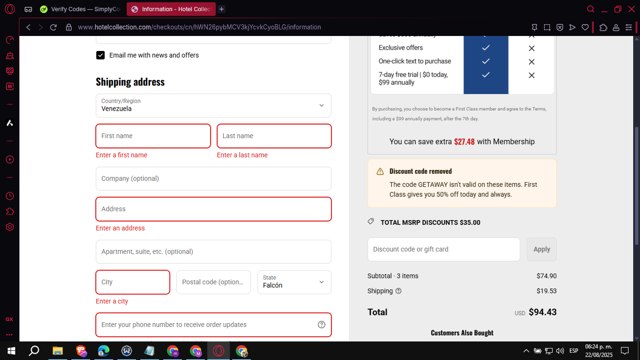Open the flow send triangle icon
Viewport: 640px width, 360px height.
click(x=572, y=27)
